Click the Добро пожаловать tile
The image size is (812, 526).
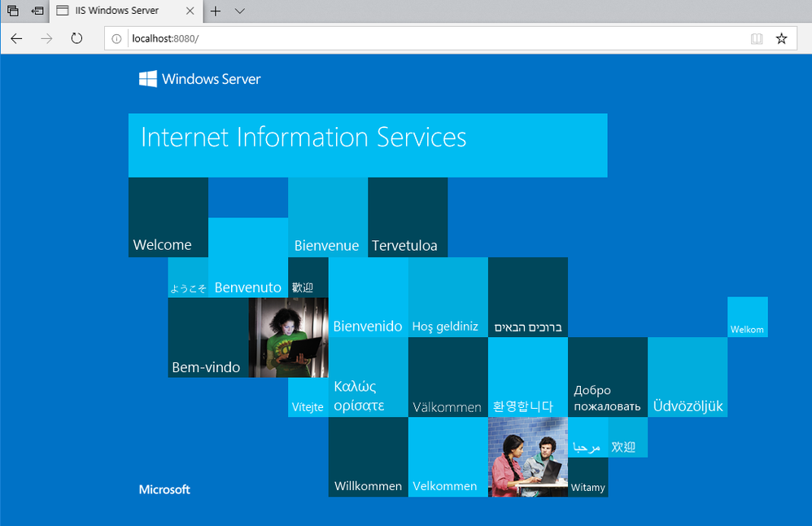click(608, 377)
